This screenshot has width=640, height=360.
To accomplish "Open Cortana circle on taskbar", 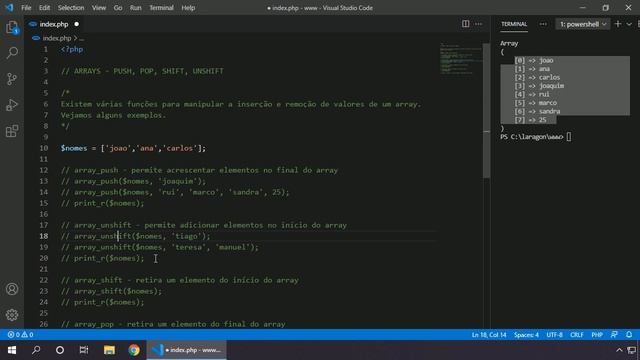I will (x=60, y=350).
